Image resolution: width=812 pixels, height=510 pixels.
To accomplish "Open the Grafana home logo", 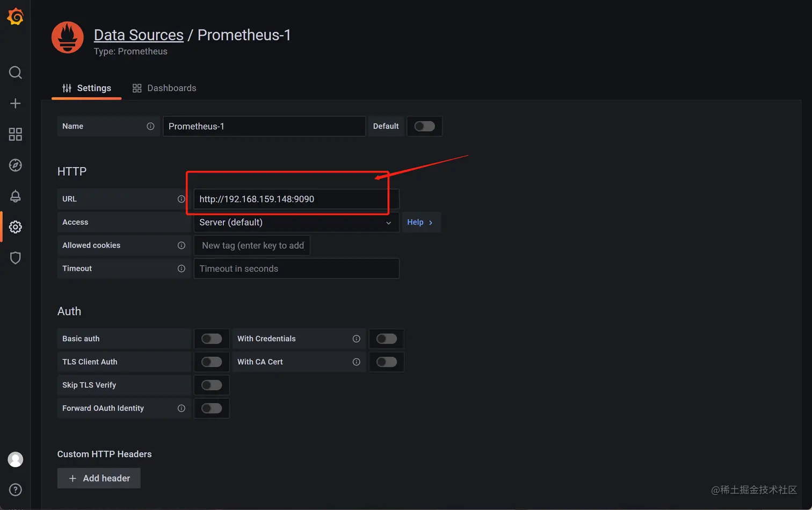I will (15, 17).
